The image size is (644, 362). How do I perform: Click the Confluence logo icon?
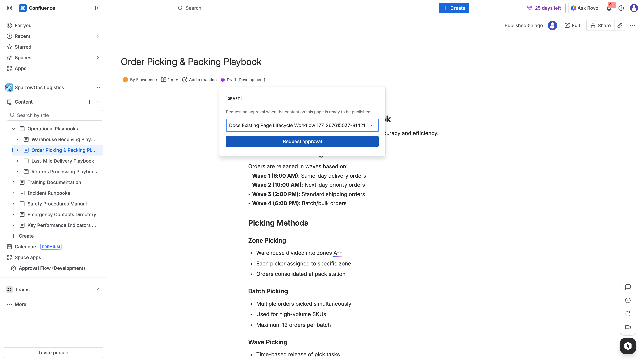point(22,8)
